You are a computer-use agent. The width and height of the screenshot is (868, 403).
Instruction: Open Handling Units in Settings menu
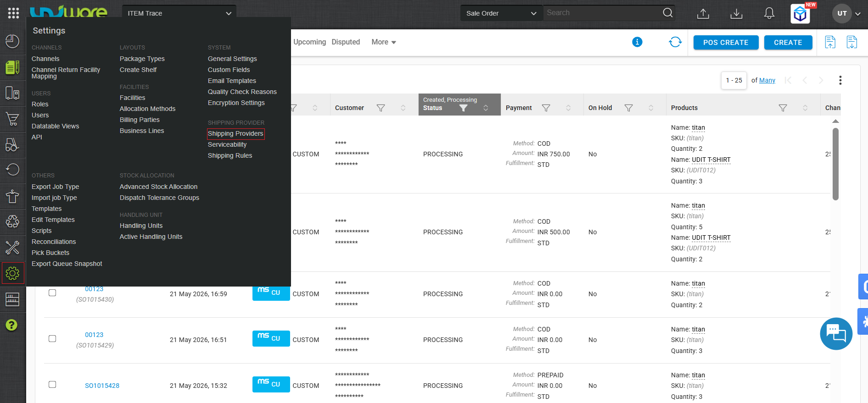pos(141,226)
